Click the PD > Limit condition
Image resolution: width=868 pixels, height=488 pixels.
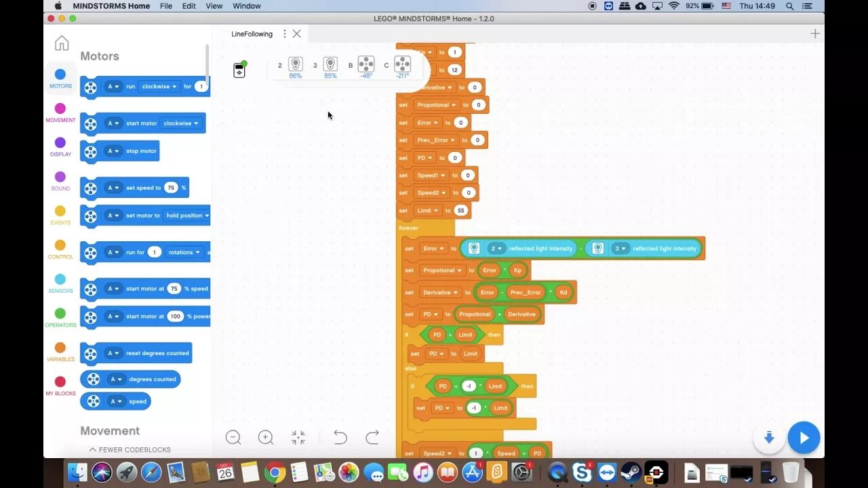click(452, 335)
